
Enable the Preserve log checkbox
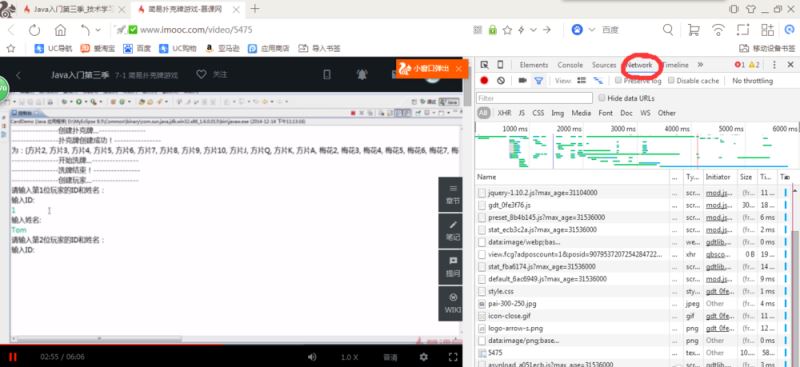pos(618,80)
